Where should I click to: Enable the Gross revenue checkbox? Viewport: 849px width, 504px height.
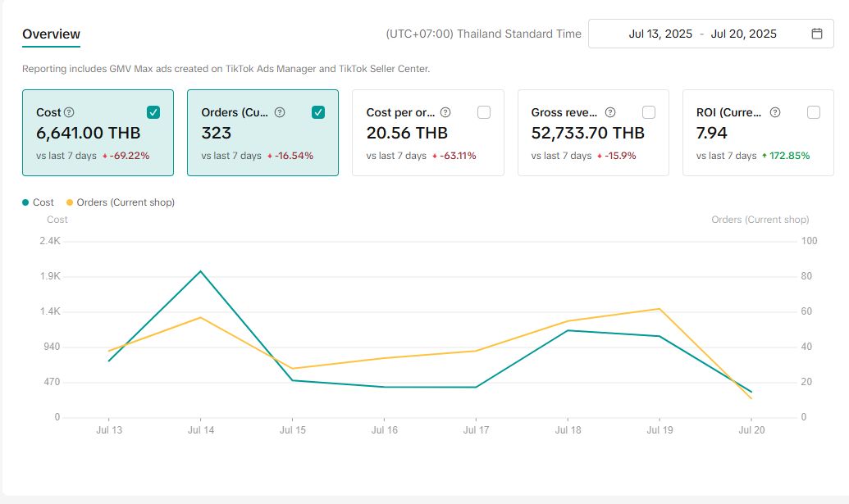649,112
